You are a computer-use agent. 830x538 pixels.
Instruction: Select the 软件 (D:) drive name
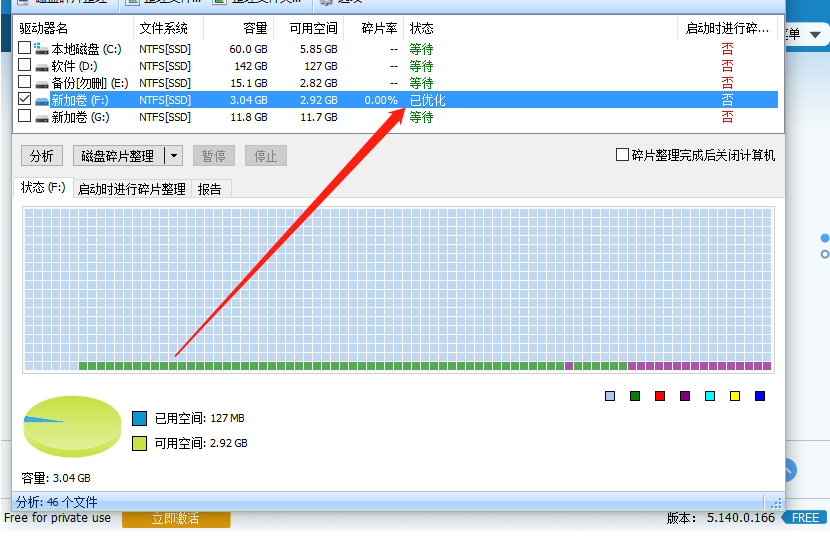(75, 66)
